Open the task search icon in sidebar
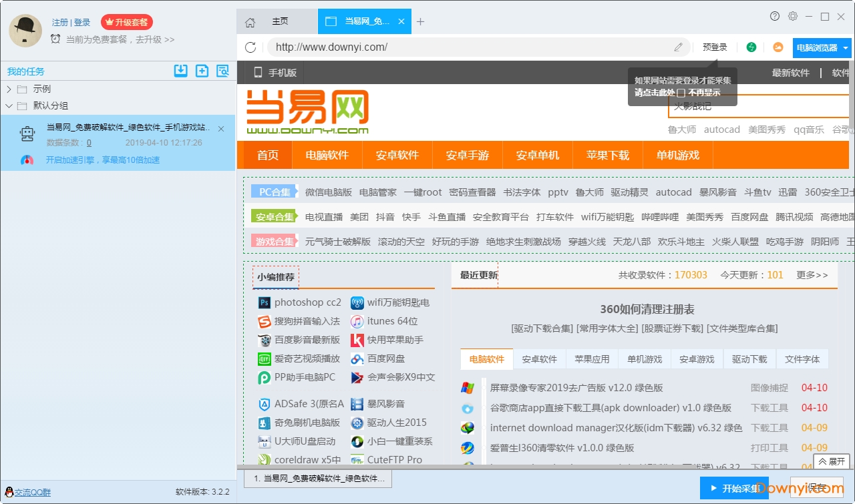Viewport: 855px width, 504px height. pyautogui.click(x=223, y=71)
